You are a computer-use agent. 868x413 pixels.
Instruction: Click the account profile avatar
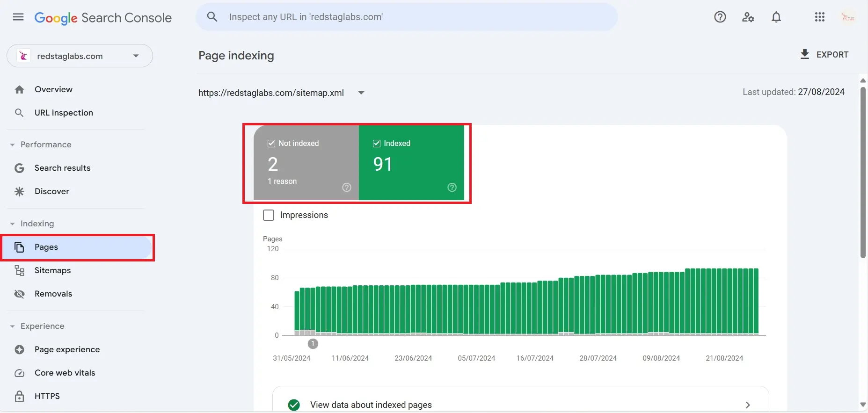(848, 17)
